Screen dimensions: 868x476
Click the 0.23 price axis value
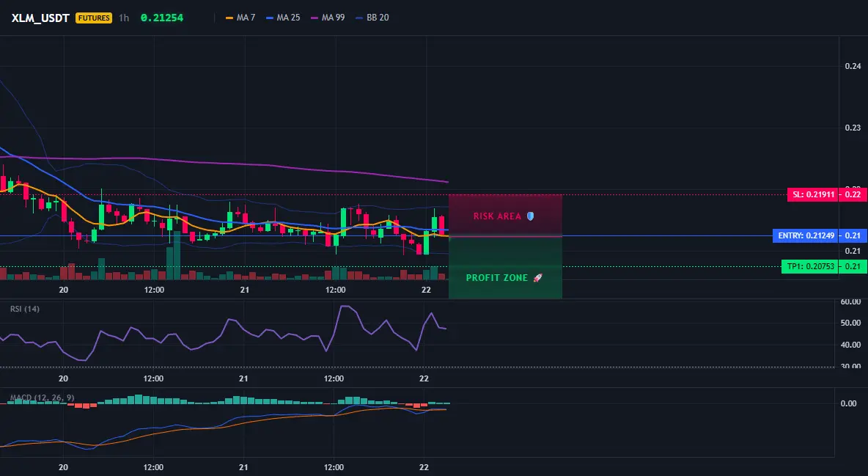pos(853,128)
